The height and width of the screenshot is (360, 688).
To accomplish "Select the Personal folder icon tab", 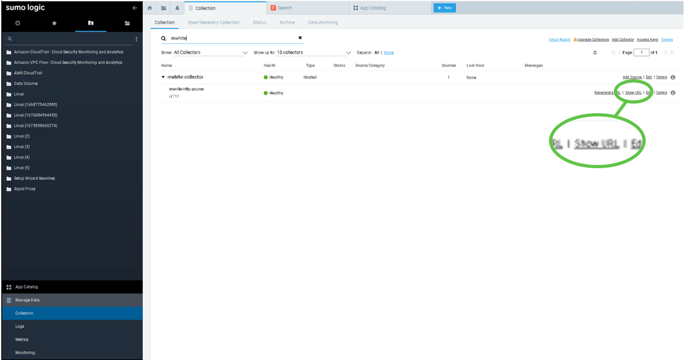I will tap(90, 23).
